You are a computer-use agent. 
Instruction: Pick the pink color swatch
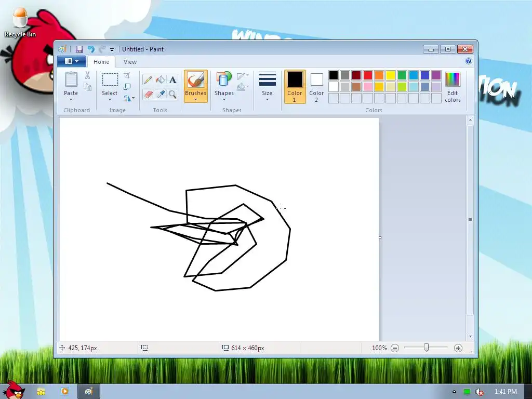(367, 87)
